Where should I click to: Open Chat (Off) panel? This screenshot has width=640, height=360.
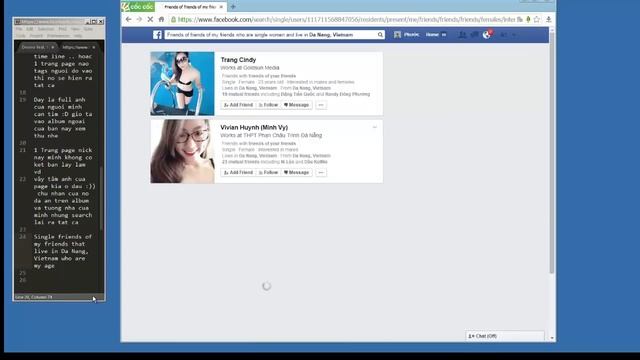[x=504, y=336]
